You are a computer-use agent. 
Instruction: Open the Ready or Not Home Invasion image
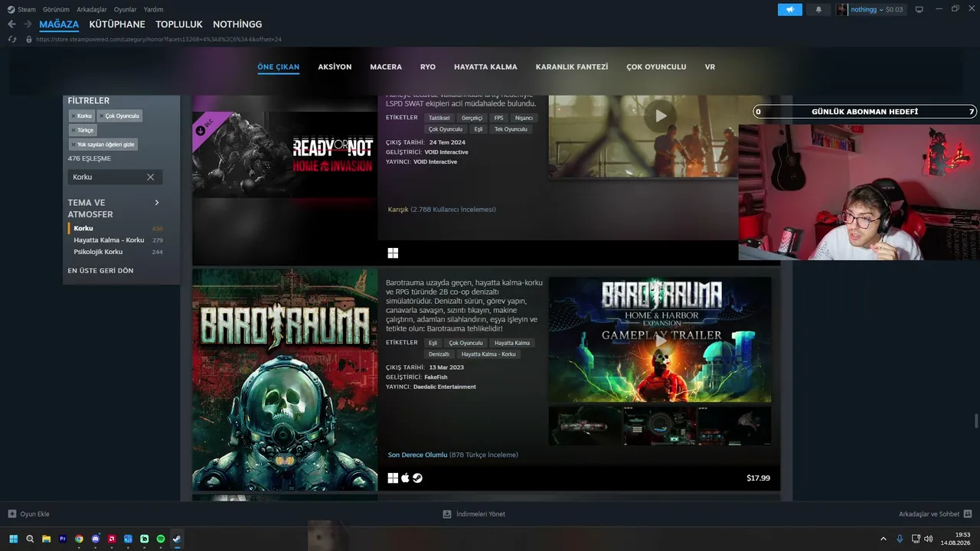coord(285,155)
